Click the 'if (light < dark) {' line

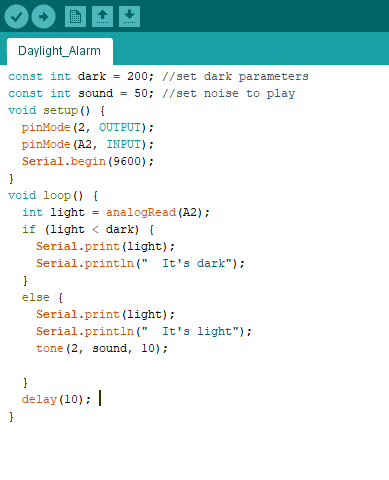click(88, 229)
